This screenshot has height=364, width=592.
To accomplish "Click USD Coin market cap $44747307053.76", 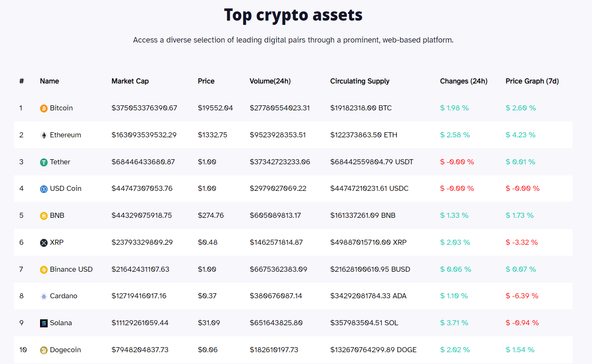I will pos(142,188).
